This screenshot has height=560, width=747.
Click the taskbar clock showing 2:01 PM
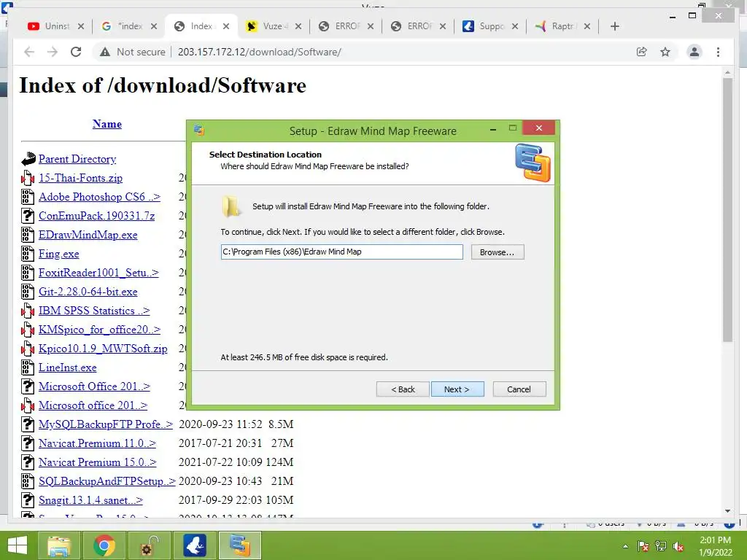click(715, 546)
